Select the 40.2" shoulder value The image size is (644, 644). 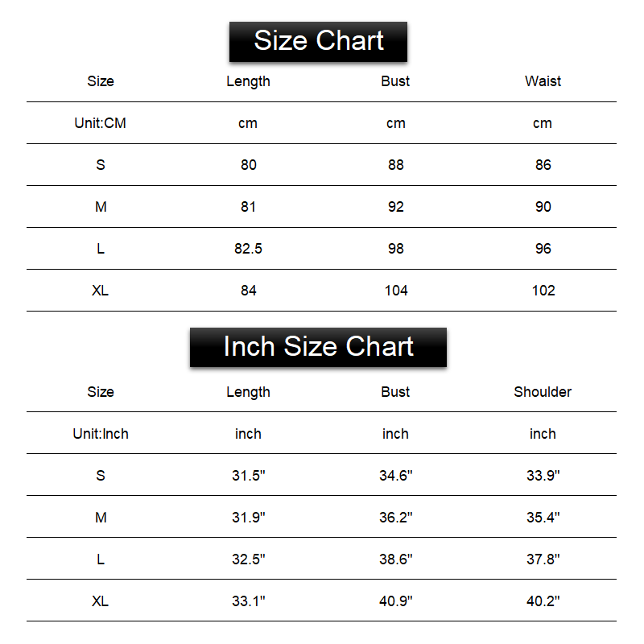pos(543,601)
